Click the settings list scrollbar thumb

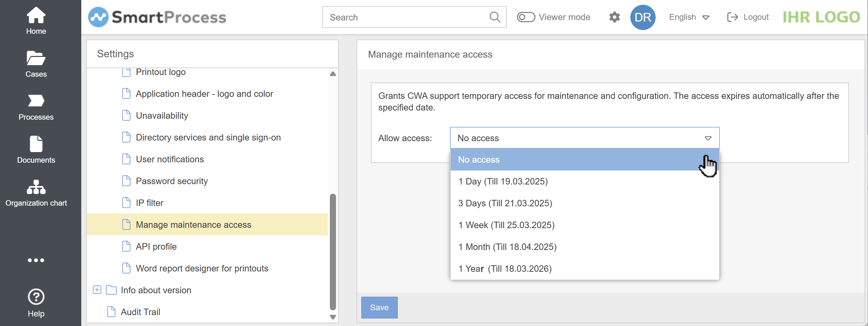pos(333,252)
